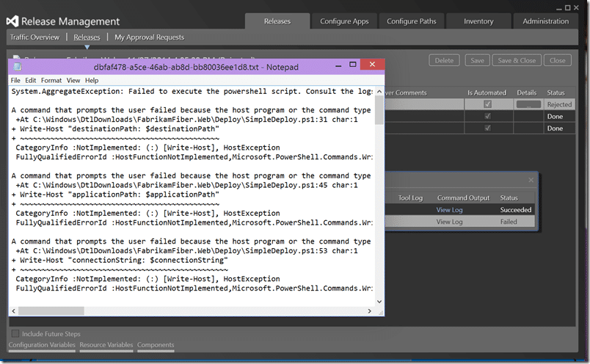Click the Notepad title bar document icon
The height and width of the screenshot is (364, 590).
pyautogui.click(x=18, y=67)
